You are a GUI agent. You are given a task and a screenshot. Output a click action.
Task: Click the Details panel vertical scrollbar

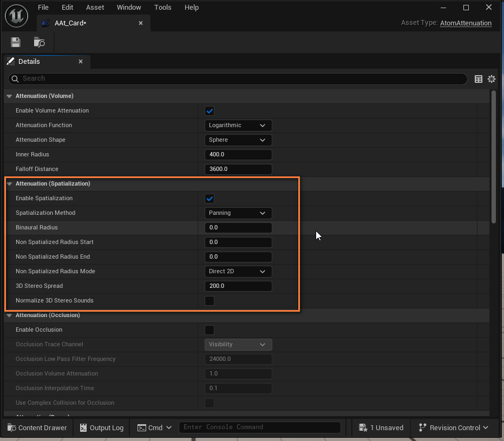pyautogui.click(x=494, y=157)
